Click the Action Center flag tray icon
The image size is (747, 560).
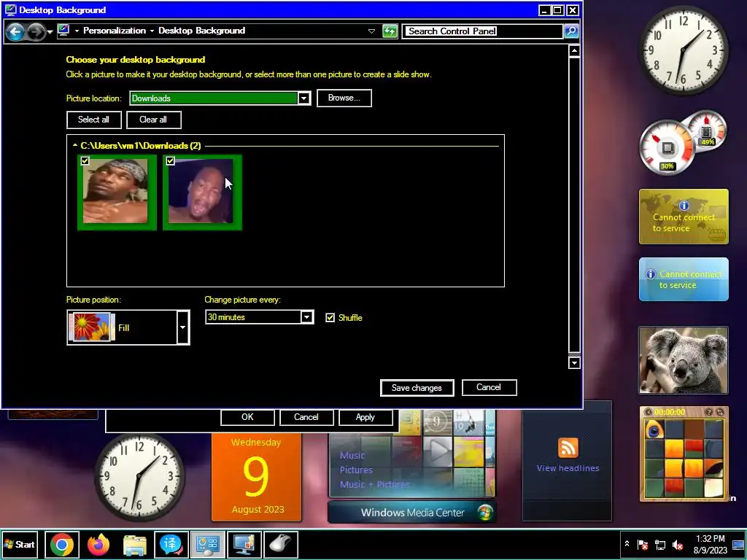click(643, 545)
